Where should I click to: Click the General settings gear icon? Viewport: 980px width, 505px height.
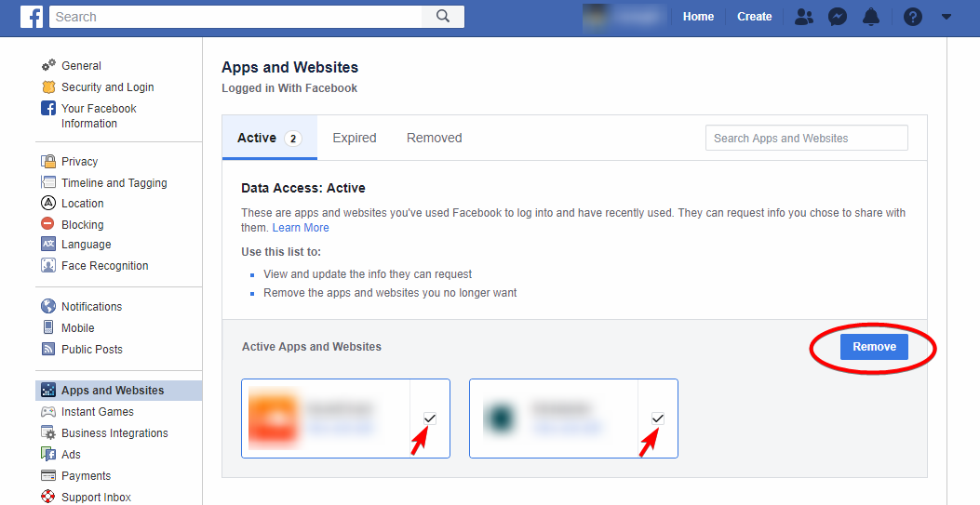pos(48,65)
